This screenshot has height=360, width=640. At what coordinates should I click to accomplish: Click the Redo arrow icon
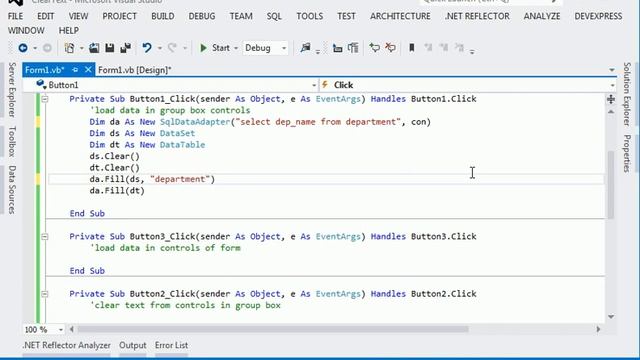pos(172,48)
